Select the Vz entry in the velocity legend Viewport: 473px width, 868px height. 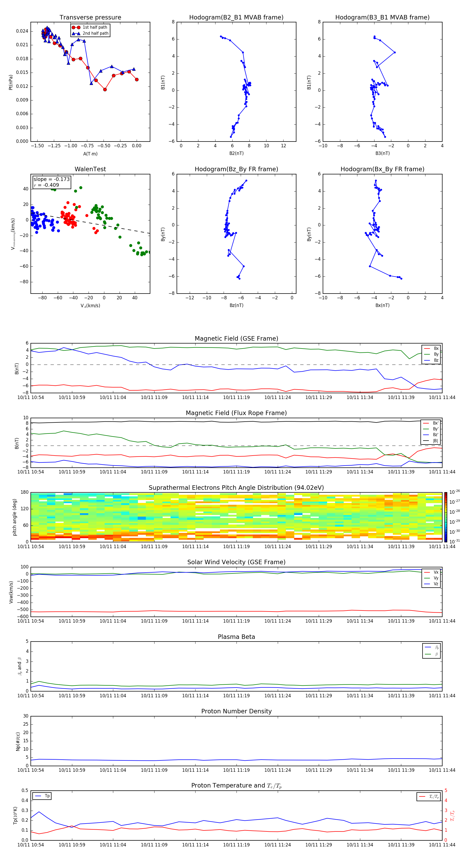(x=431, y=584)
